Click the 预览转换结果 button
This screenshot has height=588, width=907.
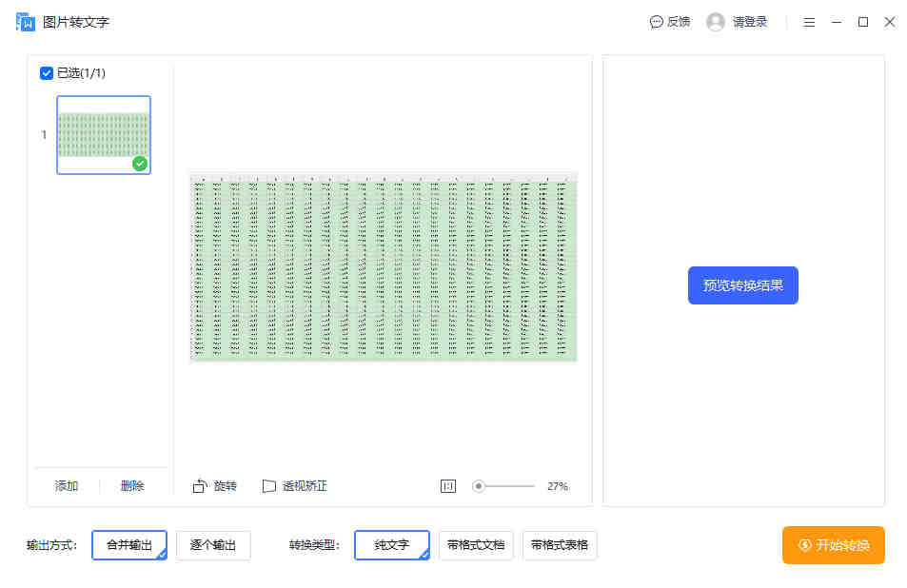742,285
